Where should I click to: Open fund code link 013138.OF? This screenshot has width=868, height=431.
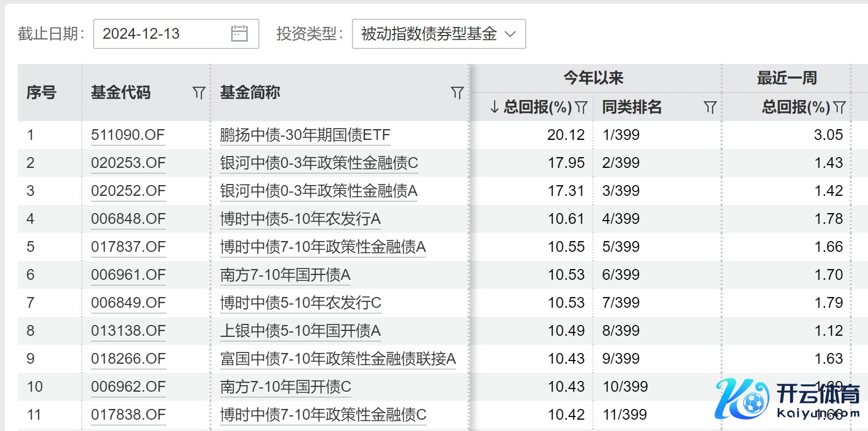coord(128,331)
